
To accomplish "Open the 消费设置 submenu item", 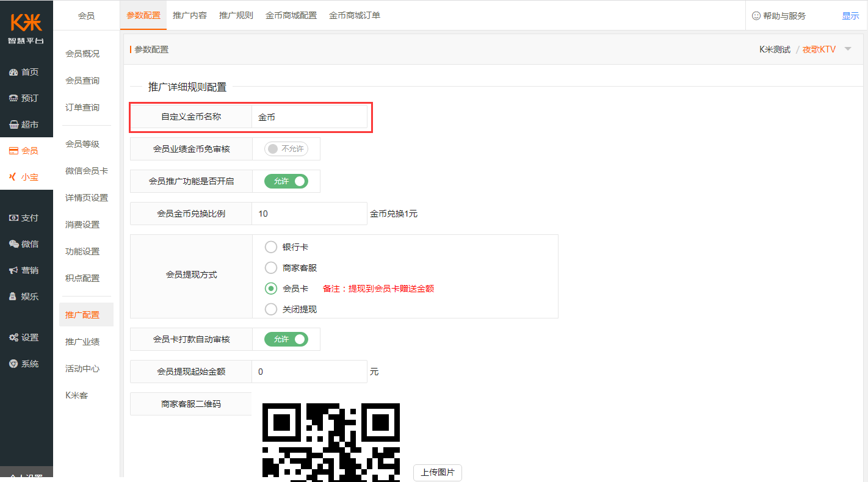I will click(x=82, y=225).
